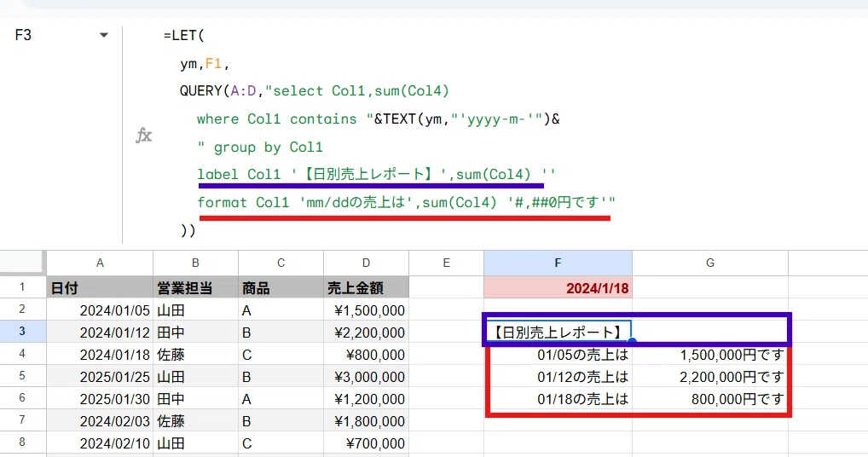Select cell with date 2025/01/25

100,376
